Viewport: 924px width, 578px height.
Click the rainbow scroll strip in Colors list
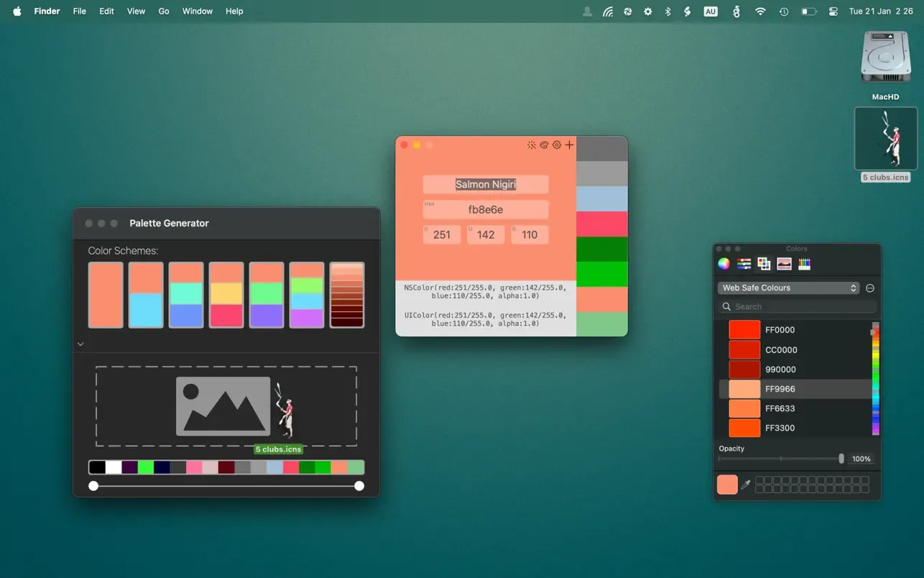876,379
